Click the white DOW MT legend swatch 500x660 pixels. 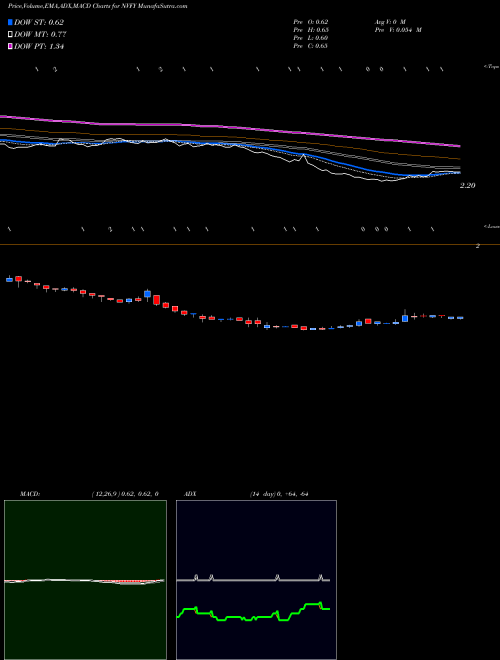10,35
